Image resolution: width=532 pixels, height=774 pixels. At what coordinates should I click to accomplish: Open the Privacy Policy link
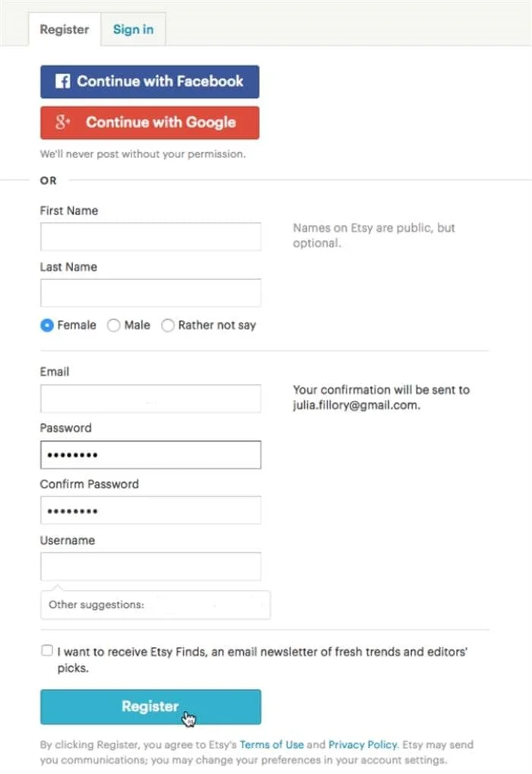click(x=363, y=744)
